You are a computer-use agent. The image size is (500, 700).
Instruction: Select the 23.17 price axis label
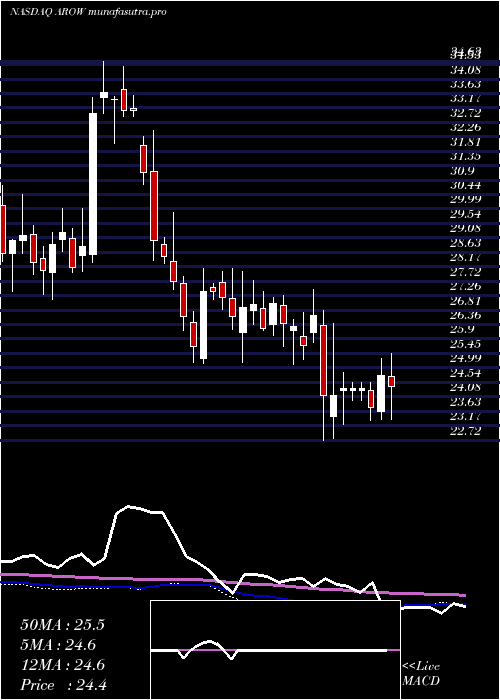pyautogui.click(x=465, y=416)
